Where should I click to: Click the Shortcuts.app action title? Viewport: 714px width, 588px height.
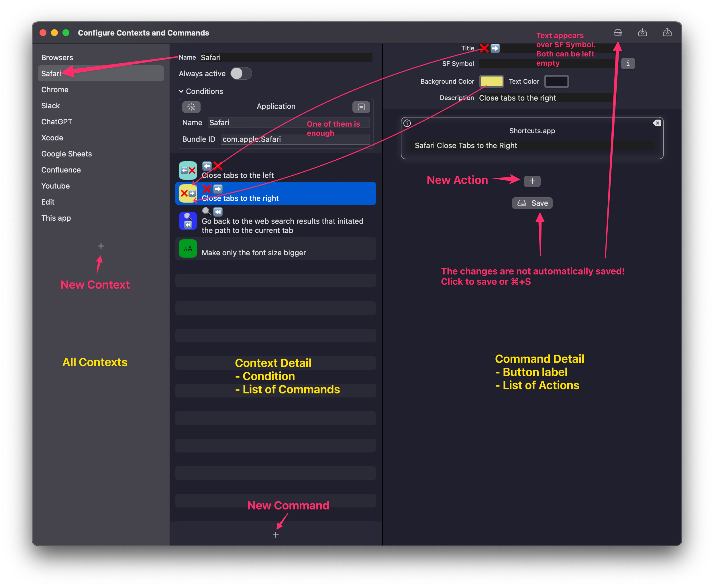click(532, 131)
